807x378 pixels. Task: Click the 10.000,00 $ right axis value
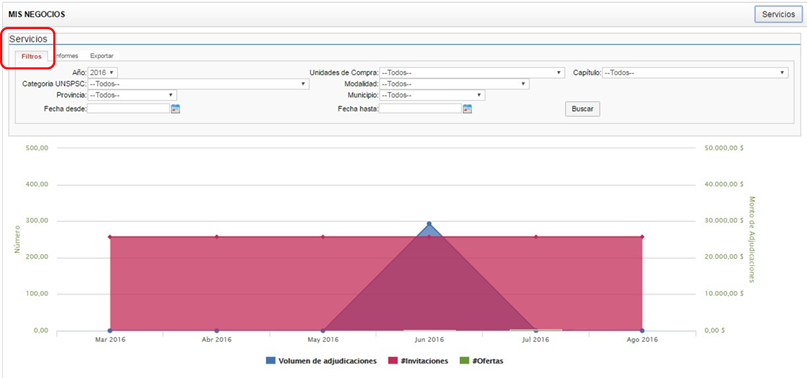click(x=724, y=294)
